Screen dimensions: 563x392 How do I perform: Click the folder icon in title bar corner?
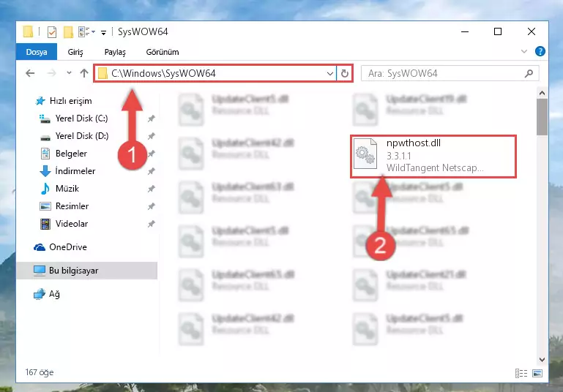[x=28, y=32]
